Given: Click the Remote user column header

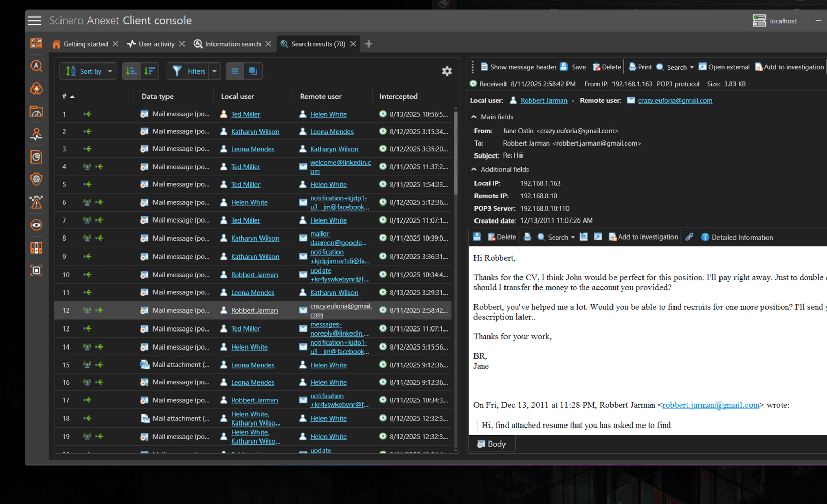Looking at the screenshot, I should point(320,96).
